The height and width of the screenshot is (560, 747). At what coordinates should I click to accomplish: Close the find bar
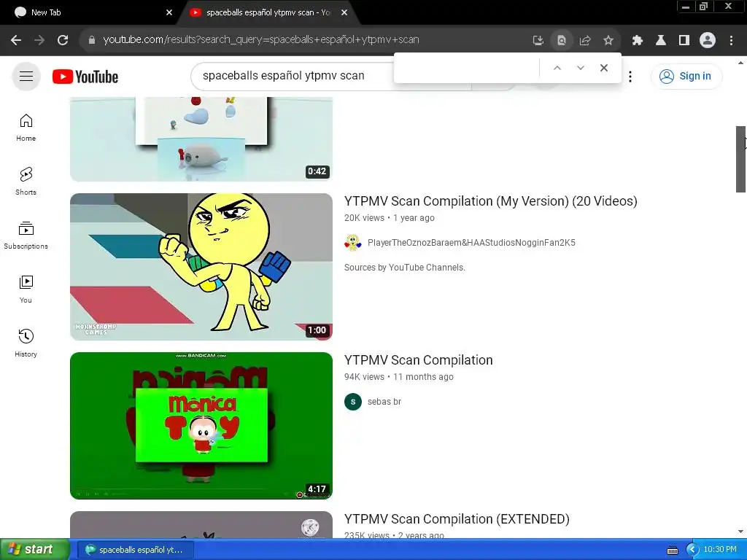click(x=604, y=68)
